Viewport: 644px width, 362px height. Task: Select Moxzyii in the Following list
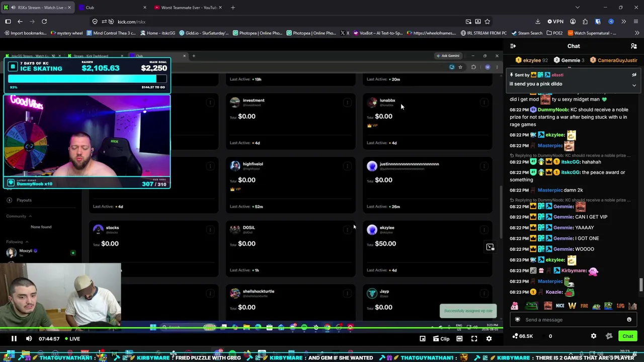[x=25, y=251]
